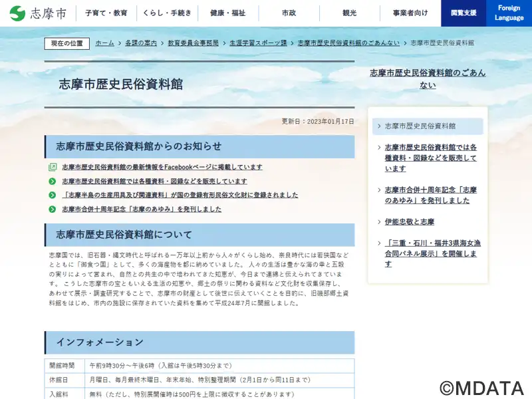532x399 pixels.
Task: Expand 伊能忠敬と志摩 in the sidebar
Action: (x=409, y=221)
